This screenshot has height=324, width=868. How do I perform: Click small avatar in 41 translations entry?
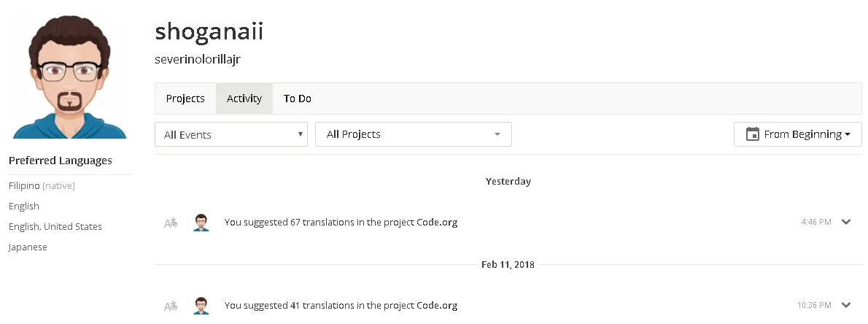tap(201, 306)
